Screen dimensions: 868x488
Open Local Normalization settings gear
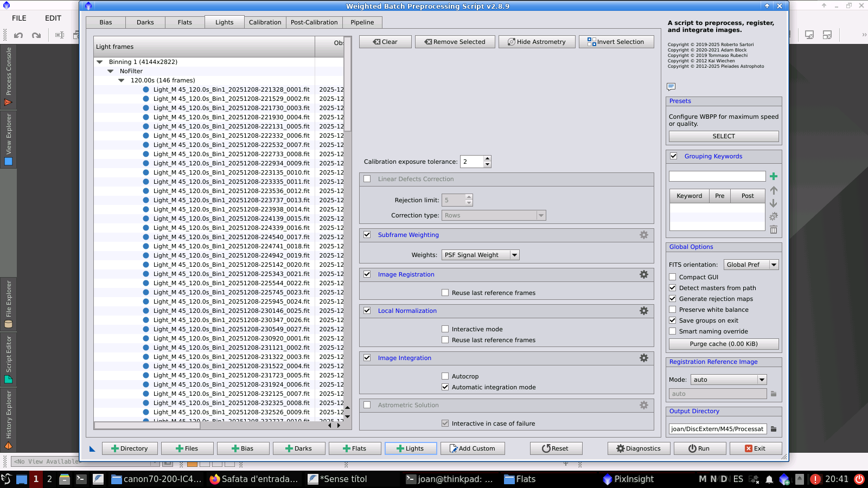click(x=643, y=311)
